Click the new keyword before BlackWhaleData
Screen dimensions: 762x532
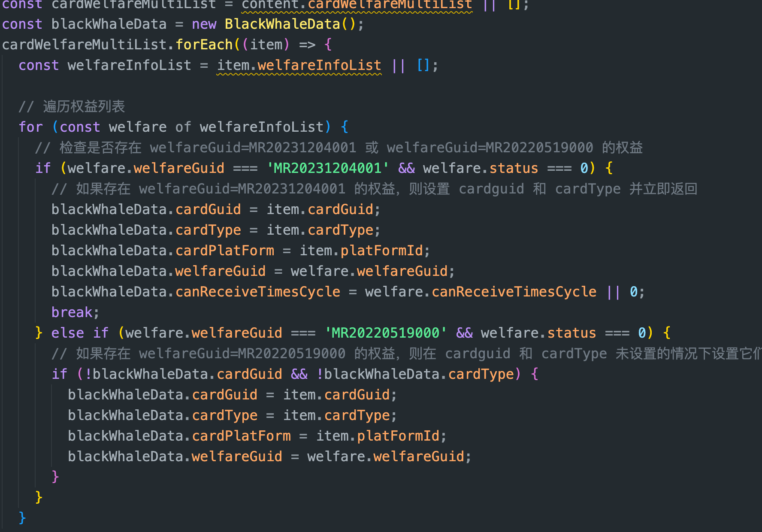click(x=204, y=24)
